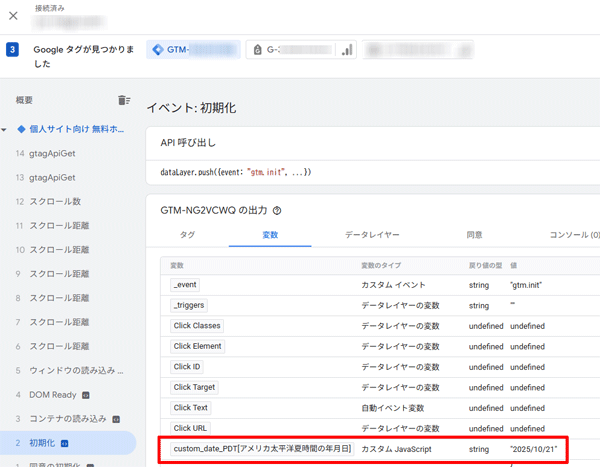Select the GTM container chip
The image size is (600, 467).
click(x=192, y=50)
